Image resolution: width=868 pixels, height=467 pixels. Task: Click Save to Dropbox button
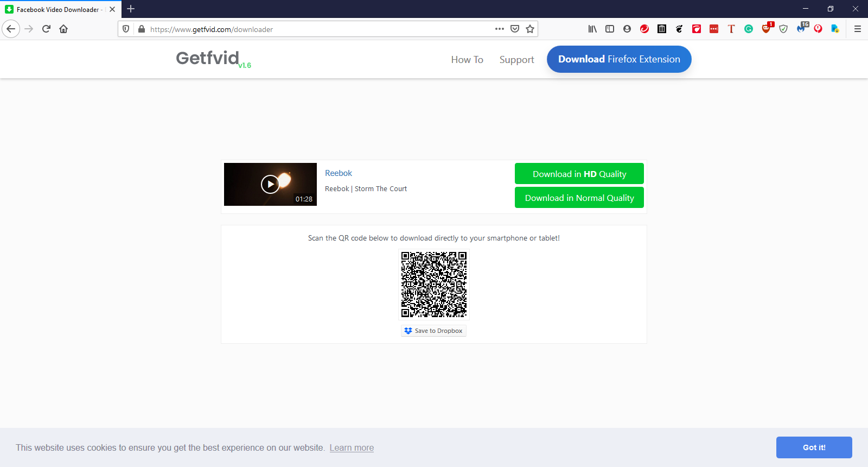click(x=433, y=331)
